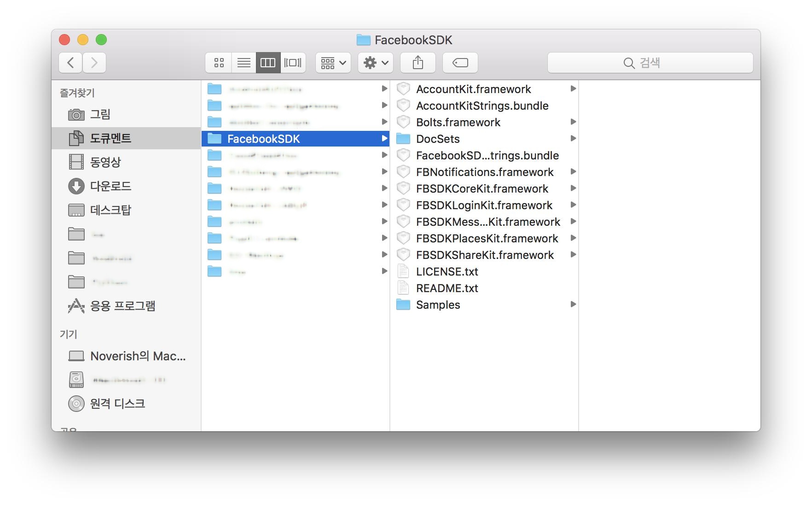Open the gear action menu
812x505 pixels.
pyautogui.click(x=375, y=63)
